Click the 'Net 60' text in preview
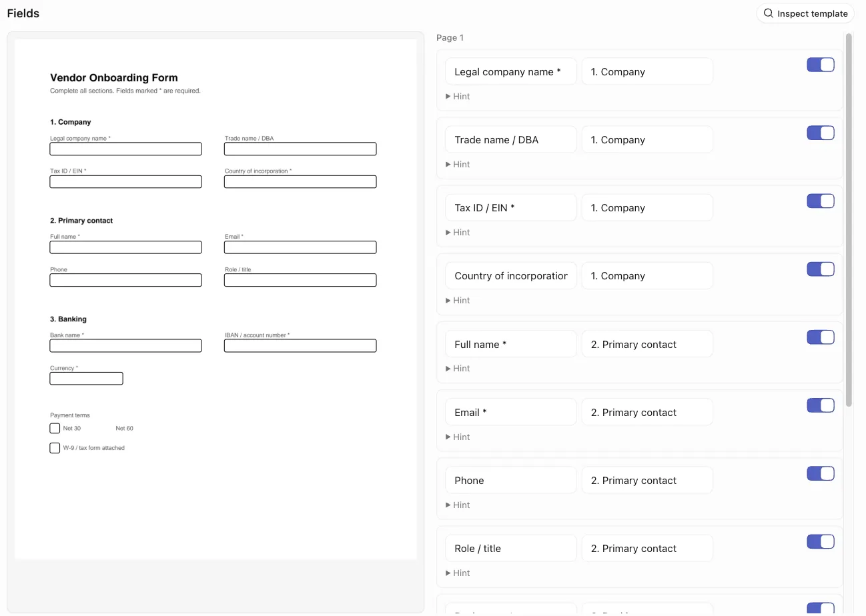Viewport: 866px width, 616px height. click(x=124, y=428)
